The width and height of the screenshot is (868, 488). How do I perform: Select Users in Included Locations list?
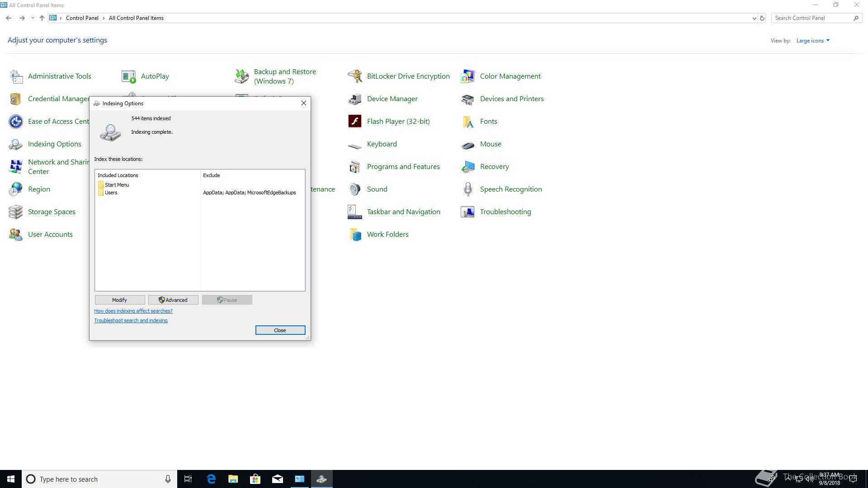tap(111, 192)
